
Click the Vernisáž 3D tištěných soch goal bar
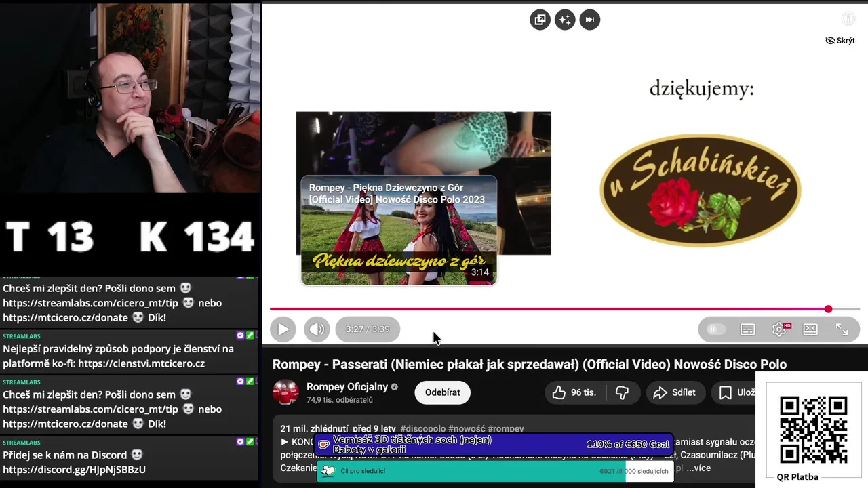point(494,445)
